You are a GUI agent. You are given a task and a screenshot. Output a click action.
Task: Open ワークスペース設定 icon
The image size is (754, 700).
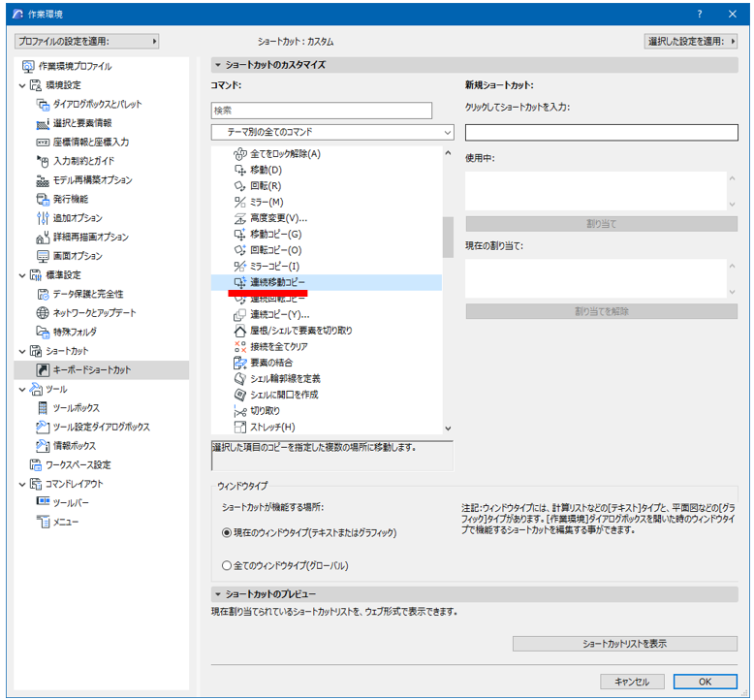coord(36,464)
